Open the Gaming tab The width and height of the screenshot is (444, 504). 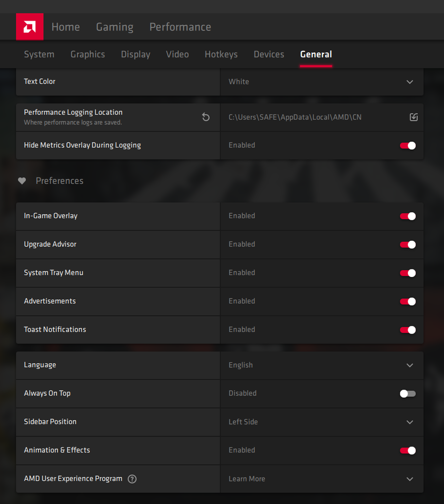[114, 27]
